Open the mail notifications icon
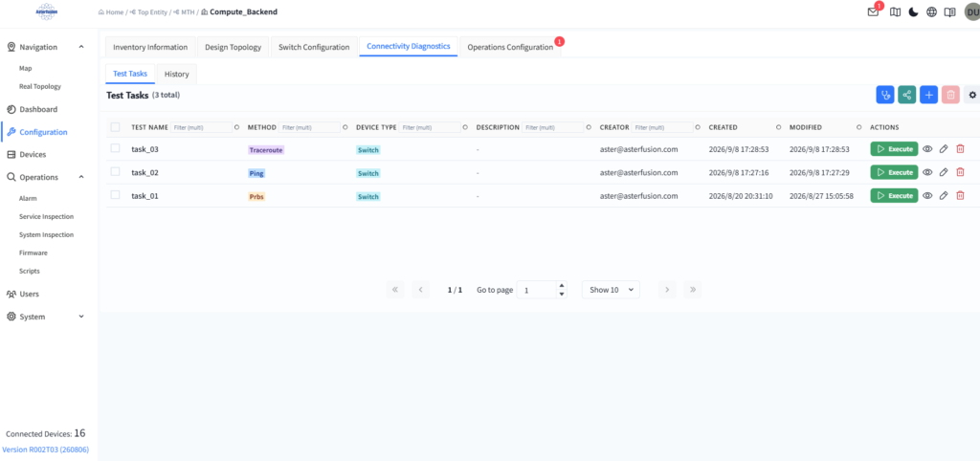 click(x=874, y=11)
